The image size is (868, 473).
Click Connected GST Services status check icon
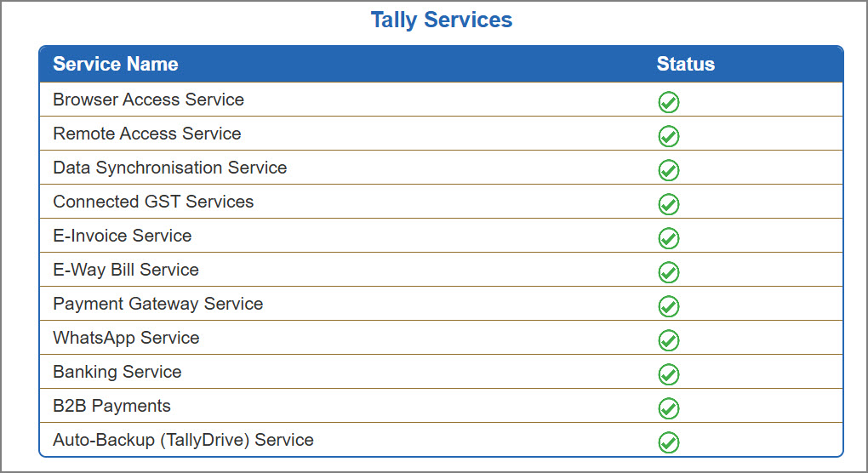[669, 204]
